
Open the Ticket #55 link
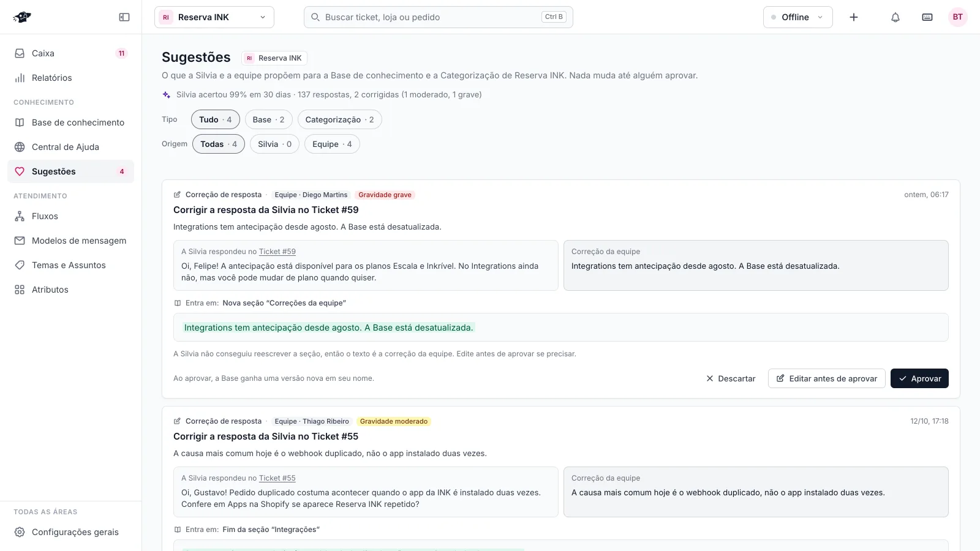tap(277, 478)
